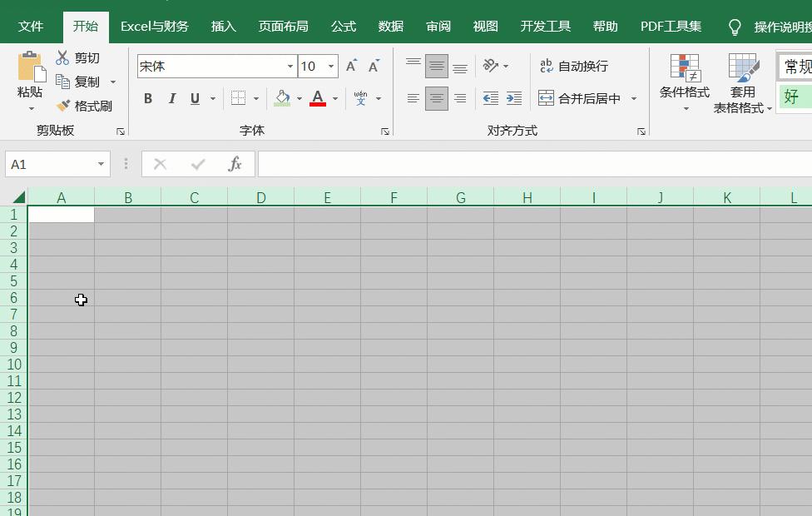Switch to the 插入 ribbon tab
The height and width of the screenshot is (516, 812).
[223, 26]
